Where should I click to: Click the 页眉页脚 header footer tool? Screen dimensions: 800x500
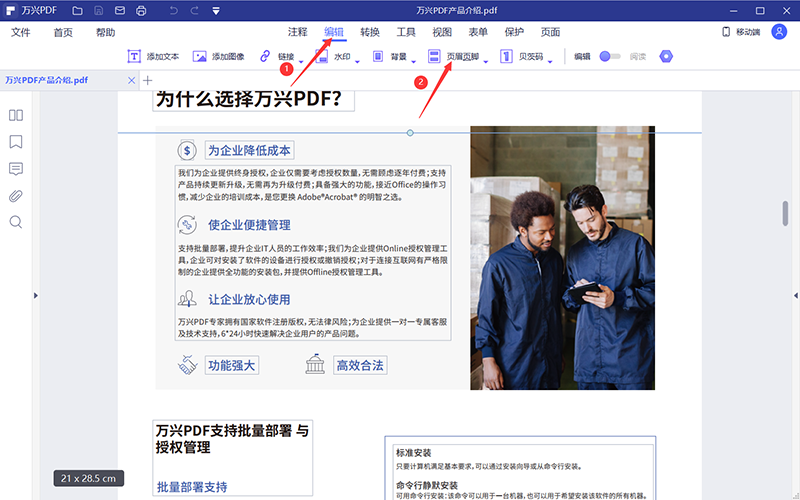[454, 56]
